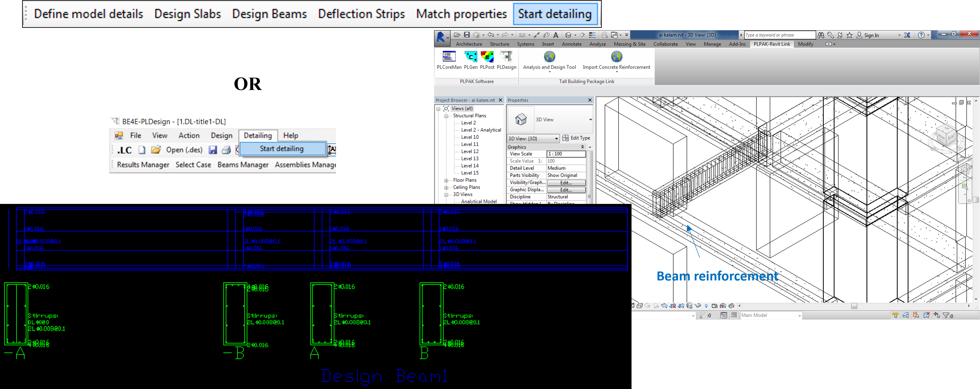Toggle Drag Elements on Selection in status bar

(937, 315)
